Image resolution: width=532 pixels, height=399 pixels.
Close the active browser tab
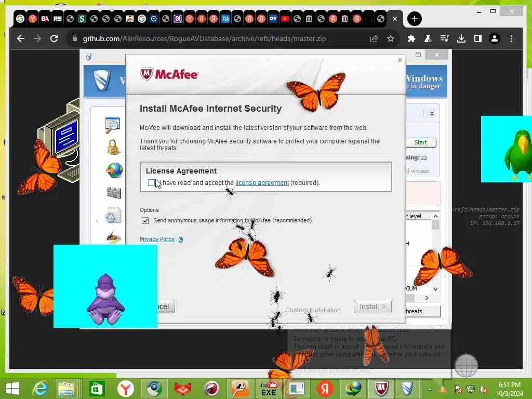(395, 19)
